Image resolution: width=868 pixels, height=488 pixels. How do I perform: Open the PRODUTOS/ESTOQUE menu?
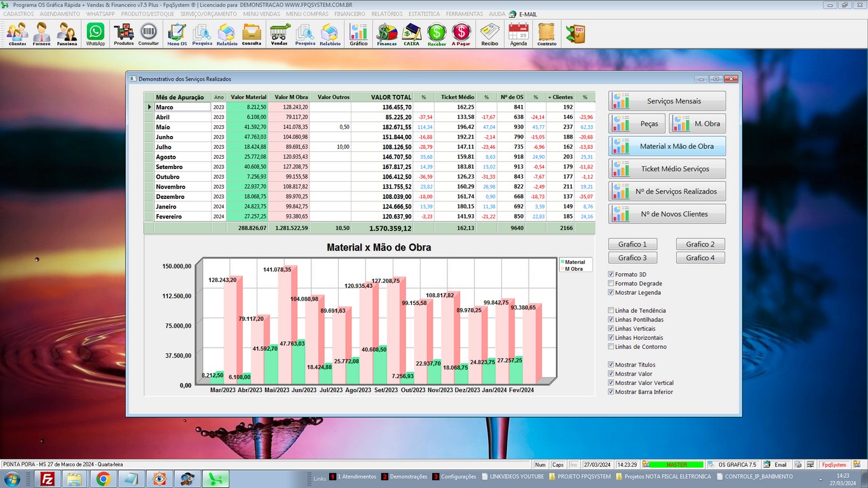click(x=147, y=14)
